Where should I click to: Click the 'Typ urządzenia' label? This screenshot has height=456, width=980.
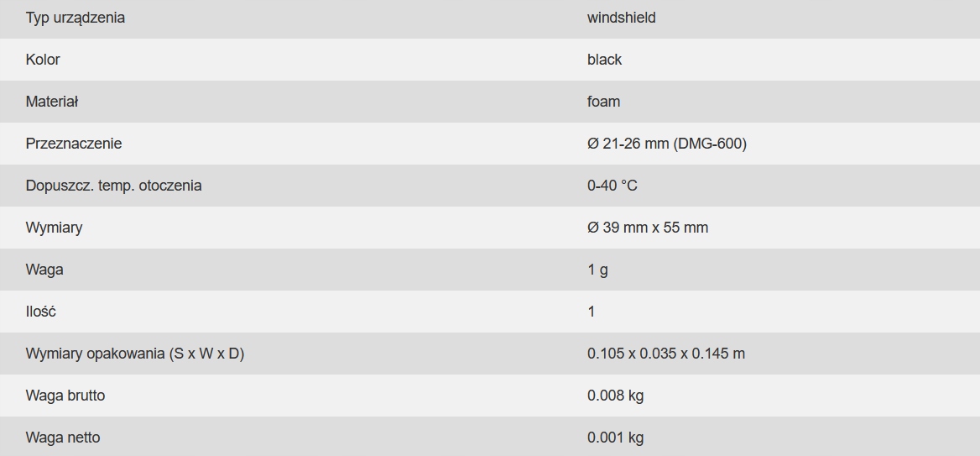[75, 18]
